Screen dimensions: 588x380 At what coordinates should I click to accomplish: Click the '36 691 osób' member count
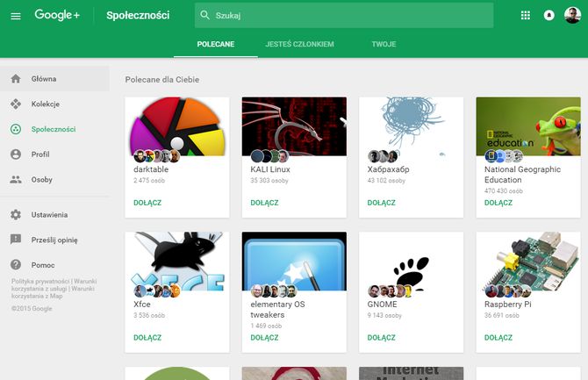point(502,315)
